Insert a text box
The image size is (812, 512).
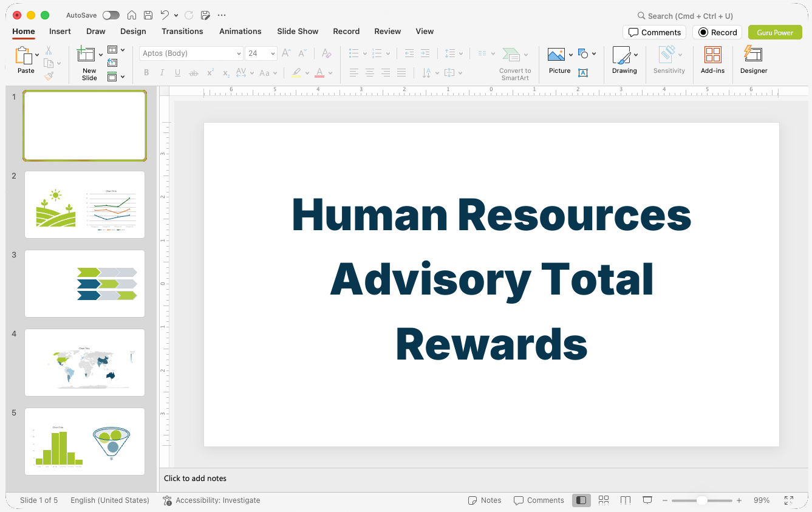coord(583,73)
